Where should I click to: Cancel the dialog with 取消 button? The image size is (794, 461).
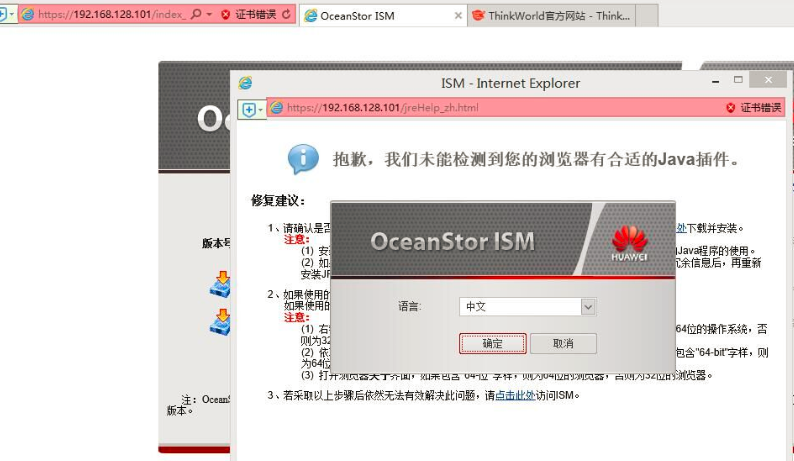(563, 343)
